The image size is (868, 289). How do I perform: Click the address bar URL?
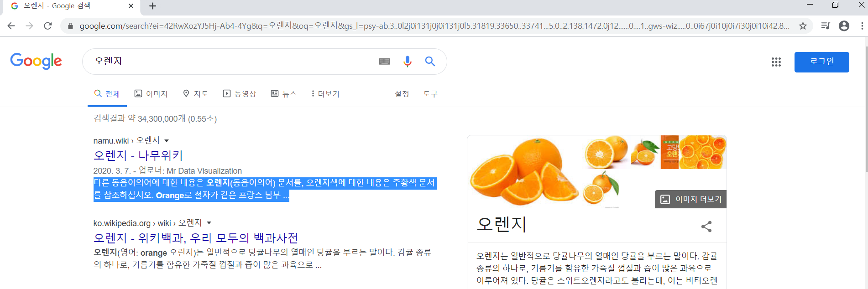click(x=434, y=26)
